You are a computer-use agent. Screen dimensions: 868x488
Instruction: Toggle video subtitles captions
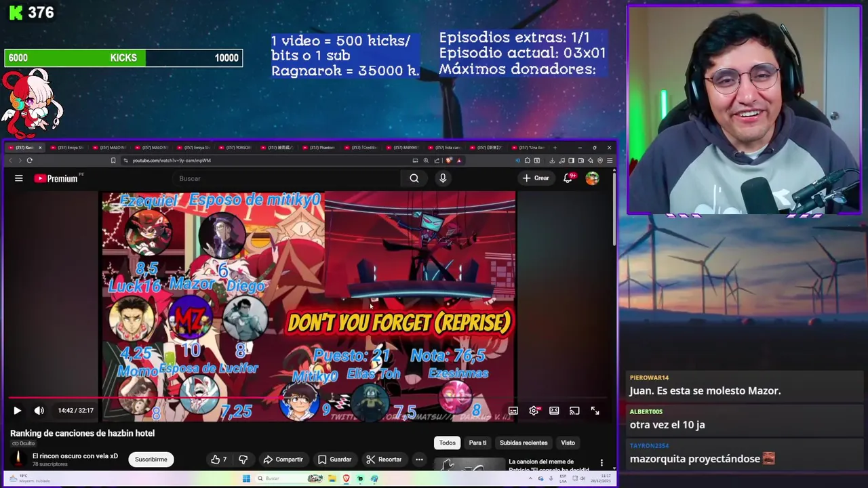[x=513, y=411]
